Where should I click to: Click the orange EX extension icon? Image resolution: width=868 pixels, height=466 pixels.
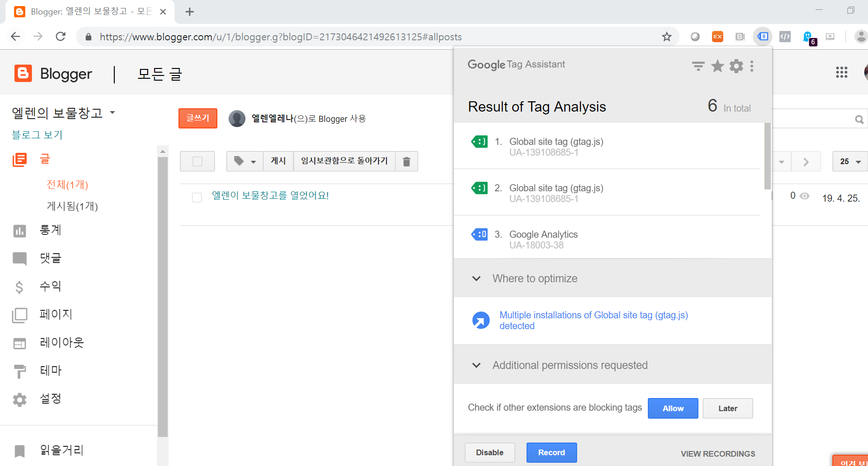coord(717,37)
